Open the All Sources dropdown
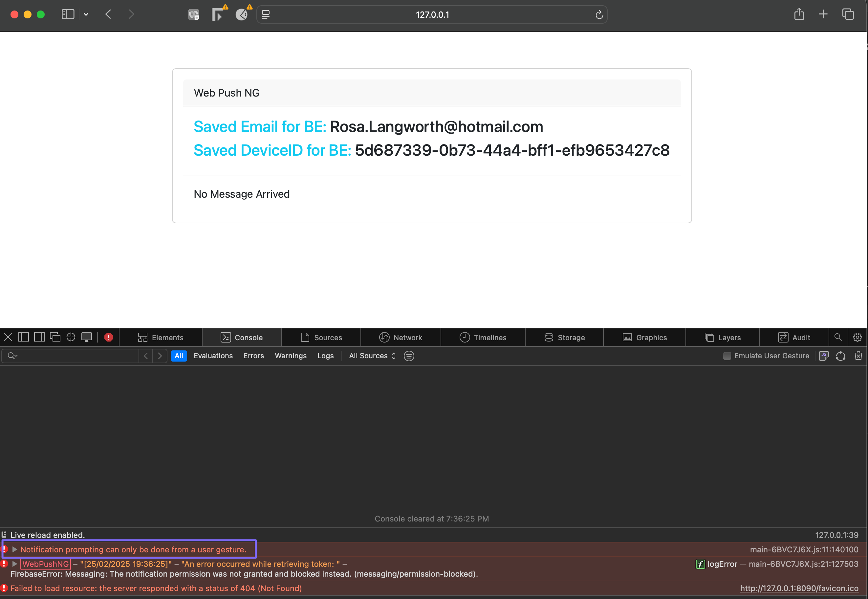The height and width of the screenshot is (599, 868). click(x=373, y=356)
